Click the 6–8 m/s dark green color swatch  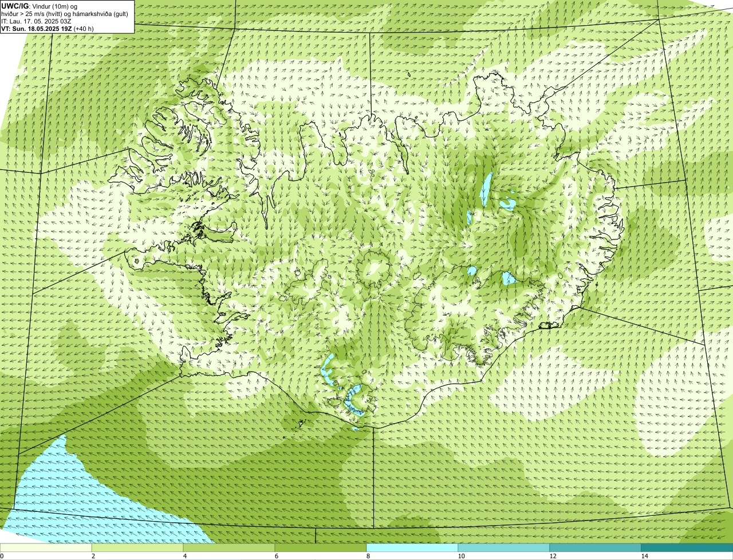(x=321, y=547)
